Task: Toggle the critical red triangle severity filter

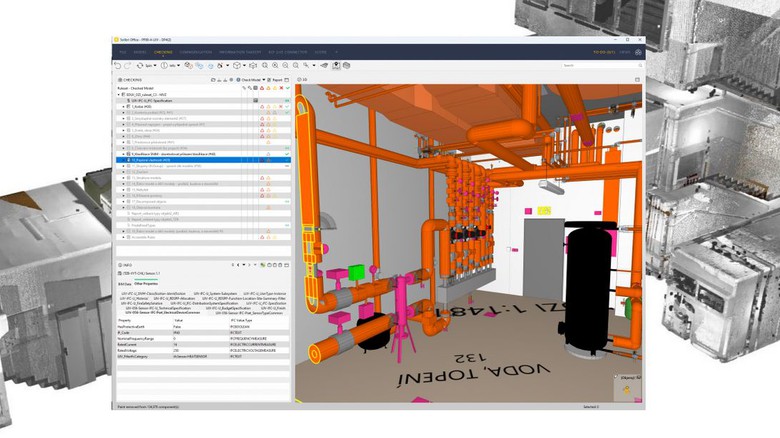Action: (262, 87)
